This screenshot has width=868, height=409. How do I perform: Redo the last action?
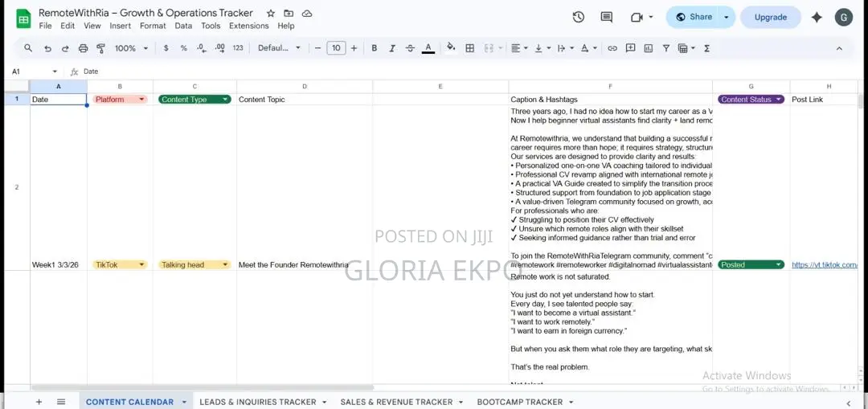(x=65, y=48)
